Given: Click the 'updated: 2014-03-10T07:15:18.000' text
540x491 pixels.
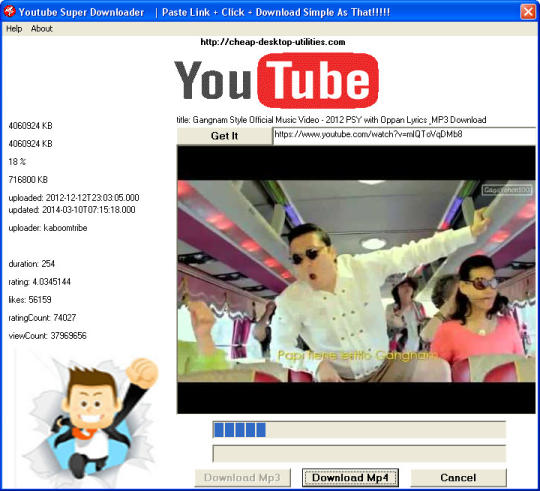Looking at the screenshot, I should (x=72, y=210).
